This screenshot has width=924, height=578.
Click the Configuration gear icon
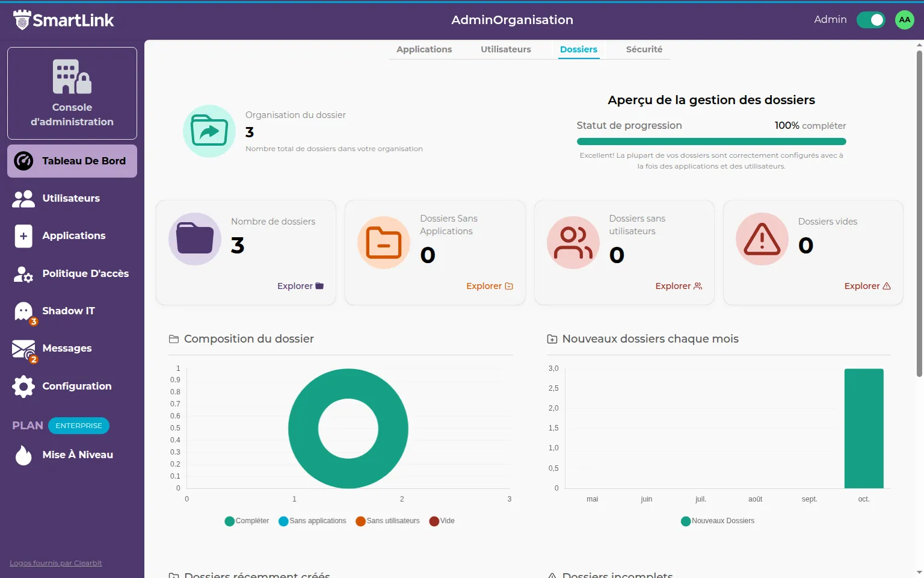(x=23, y=386)
